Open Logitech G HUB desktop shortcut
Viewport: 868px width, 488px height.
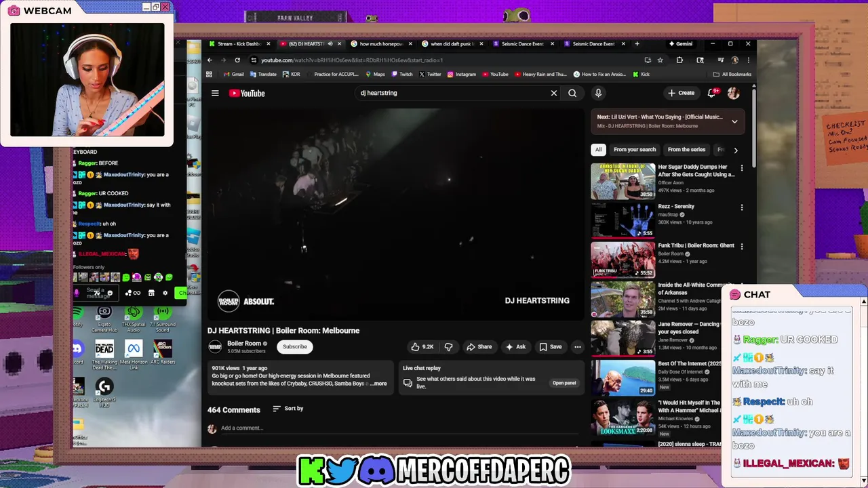(x=104, y=392)
